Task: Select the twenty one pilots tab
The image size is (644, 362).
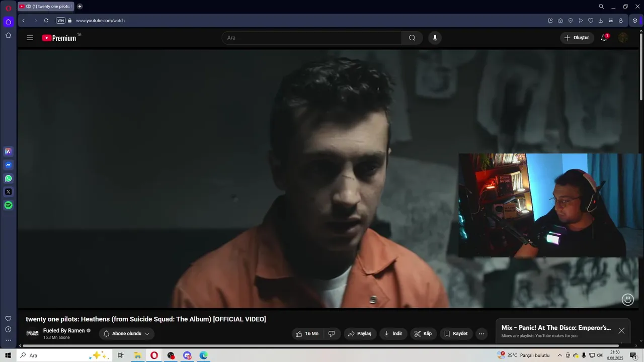Action: coord(46,7)
